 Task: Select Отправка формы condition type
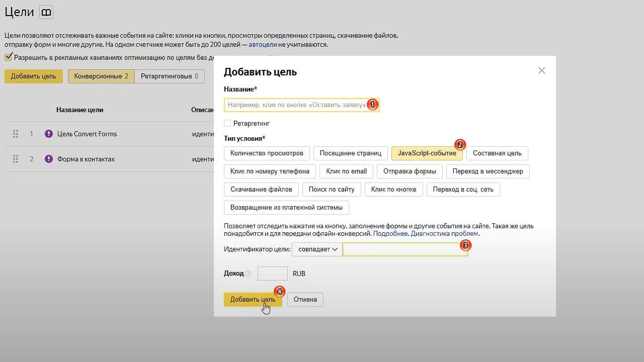tap(410, 171)
